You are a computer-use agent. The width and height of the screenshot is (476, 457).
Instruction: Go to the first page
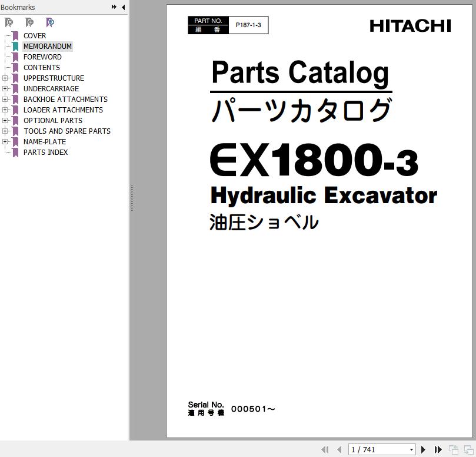pyautogui.click(x=325, y=449)
